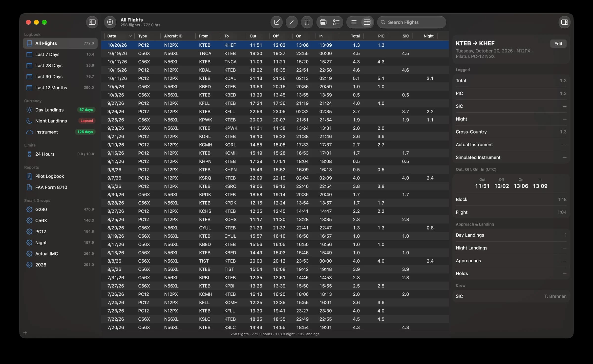This screenshot has width=593, height=364.
Task: Click the pencil edit icon in toolbar
Action: click(x=292, y=22)
